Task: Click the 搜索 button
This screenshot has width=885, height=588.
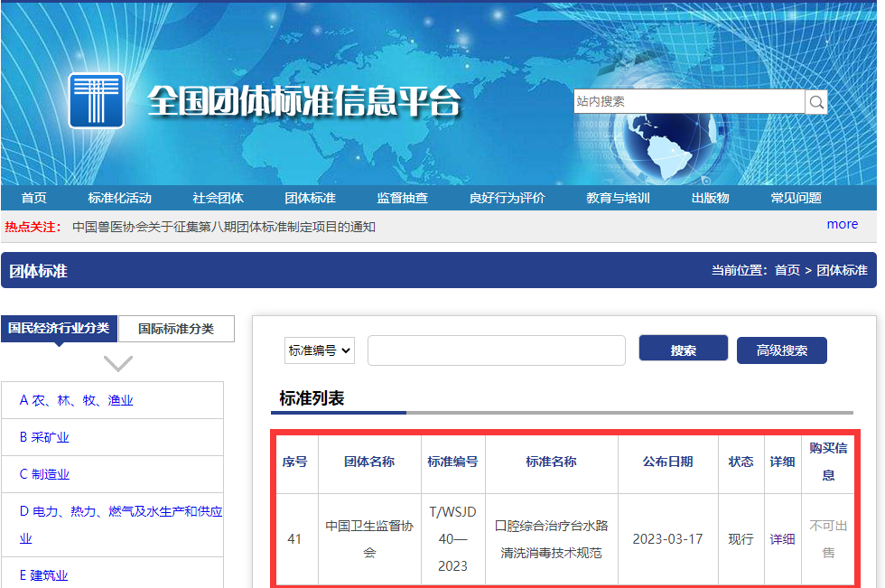Action: pos(684,348)
